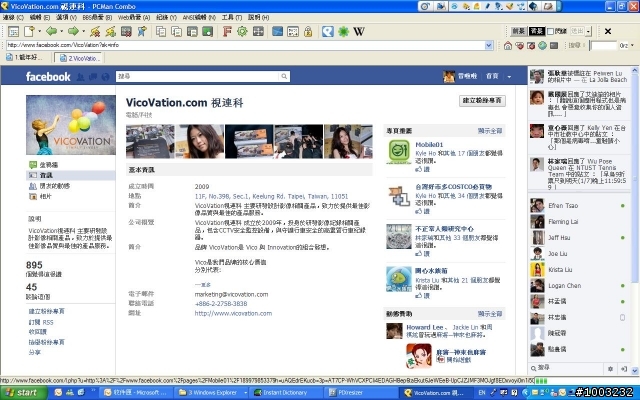Screen dimensions: 640x400
Task: Pick the 背景 background color swatch
Action: 536,31
